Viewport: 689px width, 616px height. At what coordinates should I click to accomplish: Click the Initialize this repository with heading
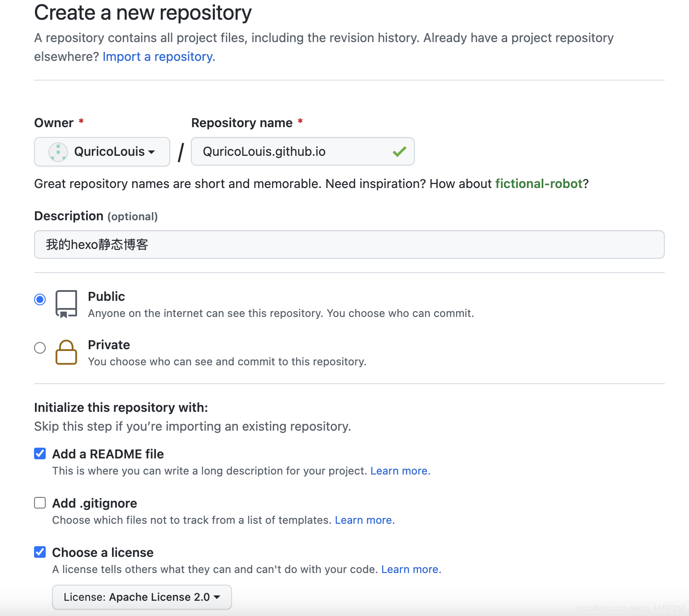tap(121, 407)
